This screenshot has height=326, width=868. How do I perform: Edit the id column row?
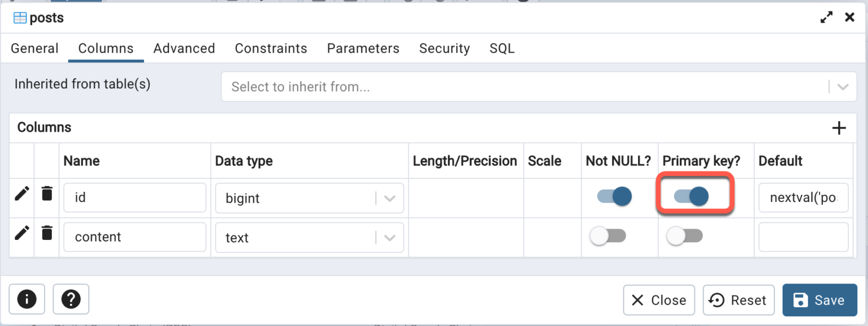click(22, 194)
